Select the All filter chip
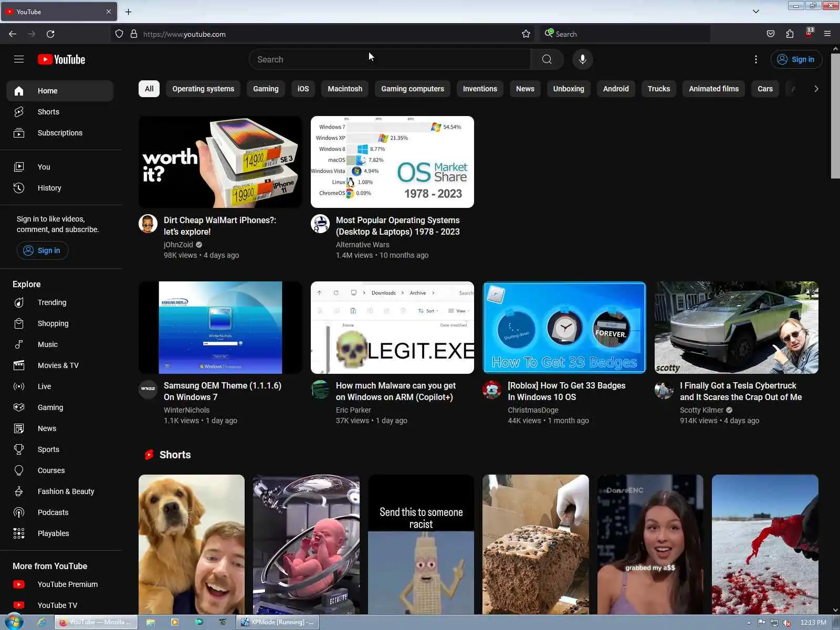Screen dimensions: 840x630 (x=149, y=89)
